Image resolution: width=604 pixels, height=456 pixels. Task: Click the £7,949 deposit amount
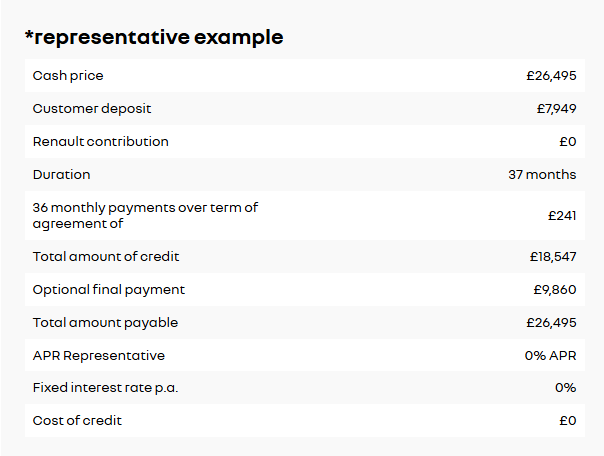click(x=557, y=109)
